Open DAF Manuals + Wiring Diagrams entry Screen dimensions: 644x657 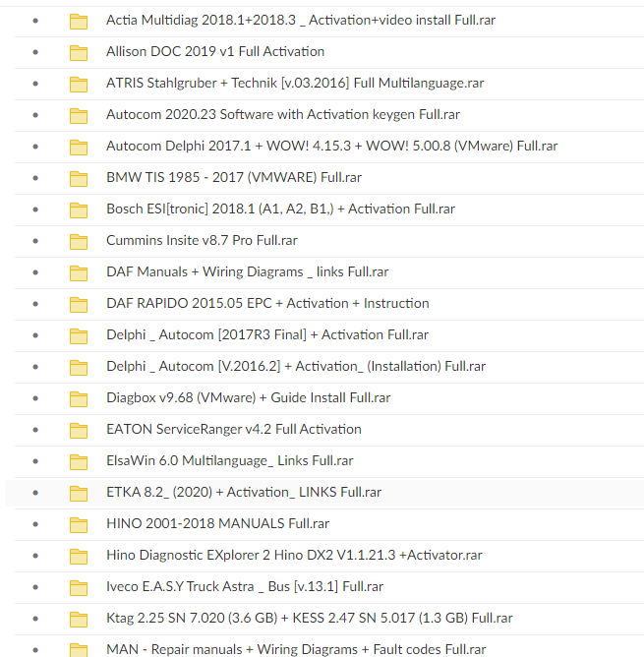point(247,271)
